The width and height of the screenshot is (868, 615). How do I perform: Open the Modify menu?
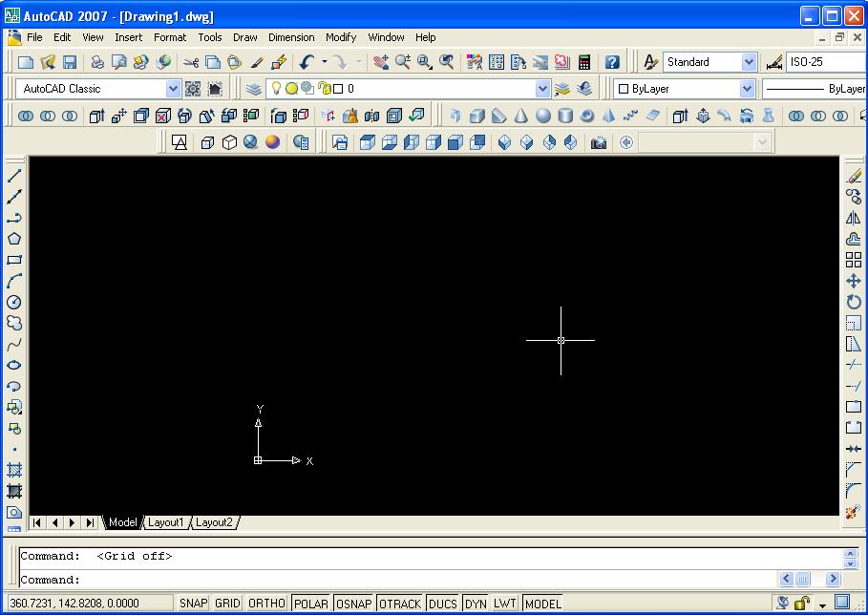(341, 37)
